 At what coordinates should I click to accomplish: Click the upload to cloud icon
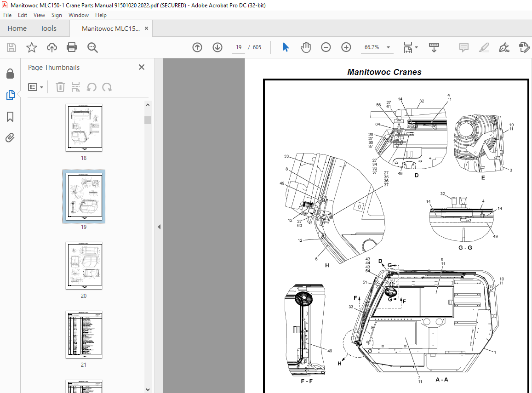(52, 47)
